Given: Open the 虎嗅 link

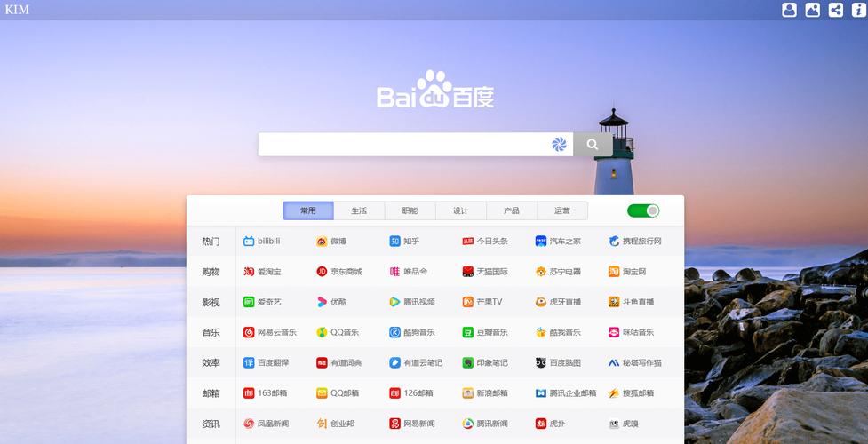Looking at the screenshot, I should coord(624,424).
